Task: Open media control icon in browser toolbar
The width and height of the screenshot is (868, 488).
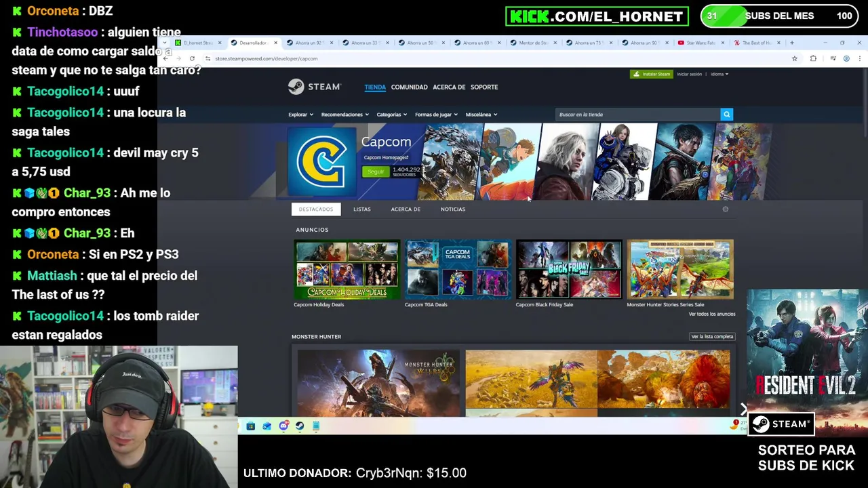Action: pyautogui.click(x=833, y=59)
